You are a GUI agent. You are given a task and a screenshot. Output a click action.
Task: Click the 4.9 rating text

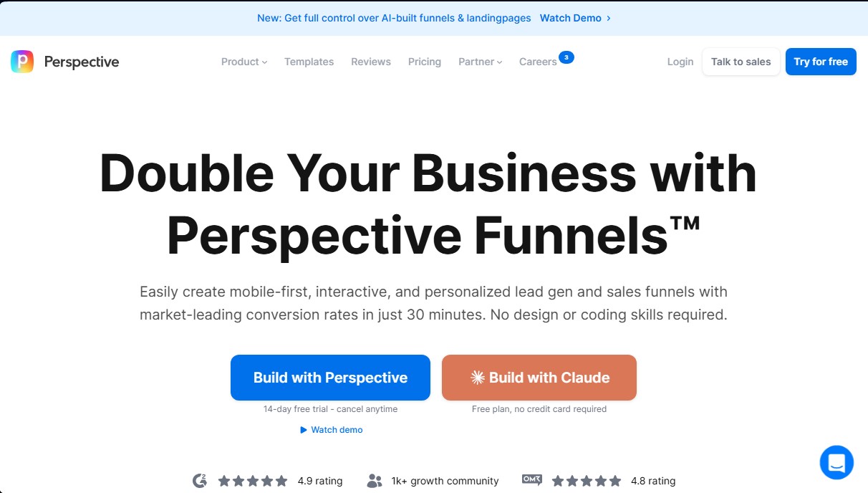[320, 481]
